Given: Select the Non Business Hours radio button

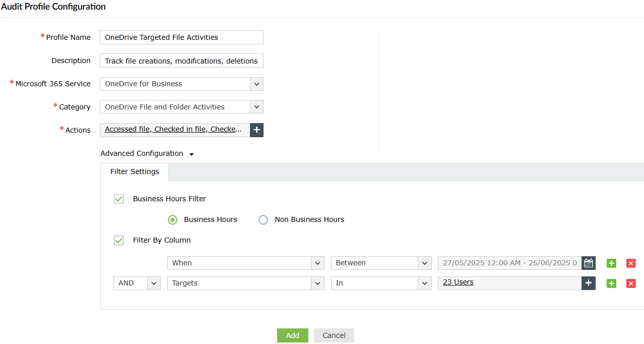Looking at the screenshot, I should (263, 220).
